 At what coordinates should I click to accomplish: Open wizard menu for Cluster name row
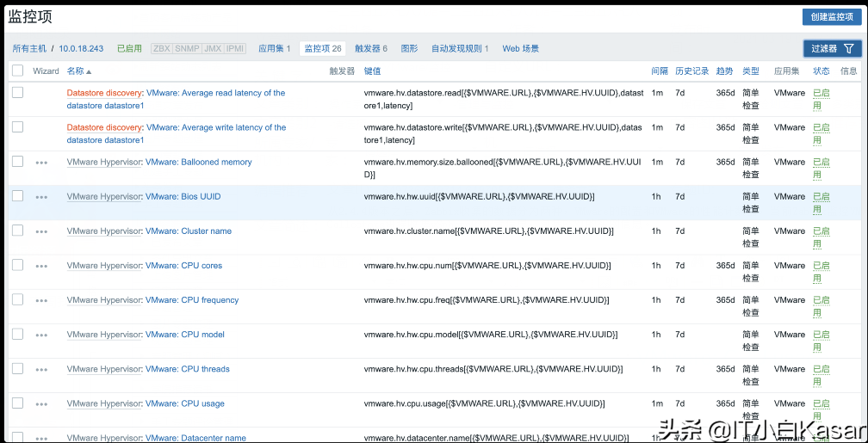41,231
